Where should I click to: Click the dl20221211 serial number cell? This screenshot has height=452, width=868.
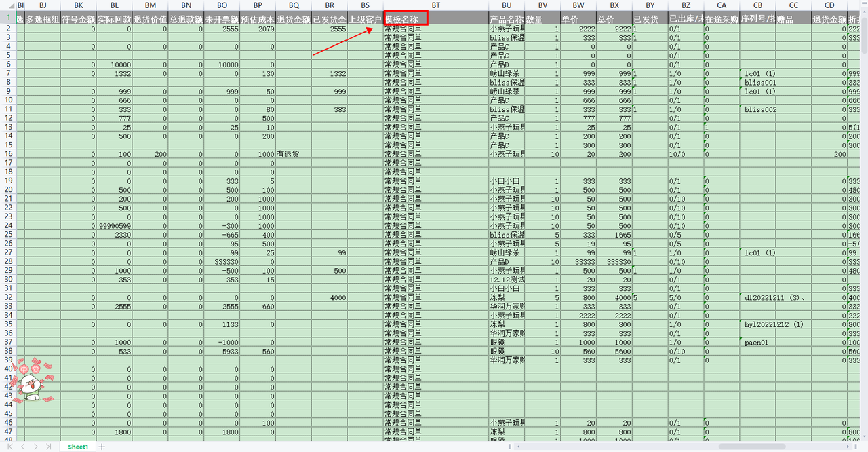coord(757,297)
